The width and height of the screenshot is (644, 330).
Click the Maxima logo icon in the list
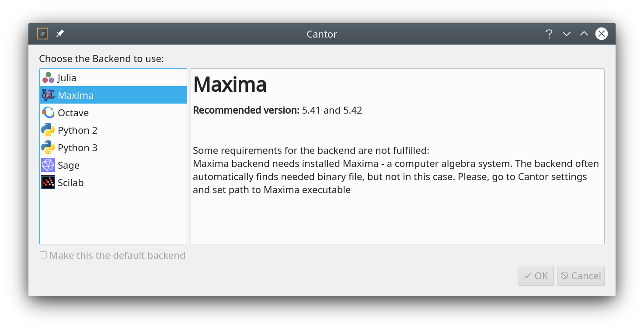click(48, 95)
